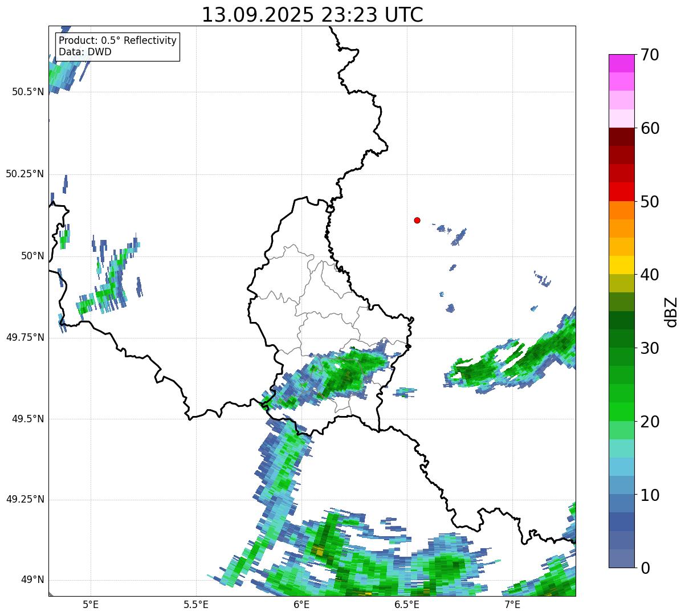Click the 6.5°E longitude label
Screen dimensions: 685x616
(x=407, y=604)
